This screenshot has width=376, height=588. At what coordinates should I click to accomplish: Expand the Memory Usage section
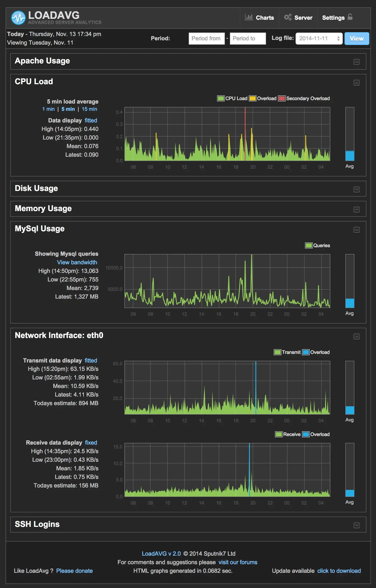[x=356, y=210]
